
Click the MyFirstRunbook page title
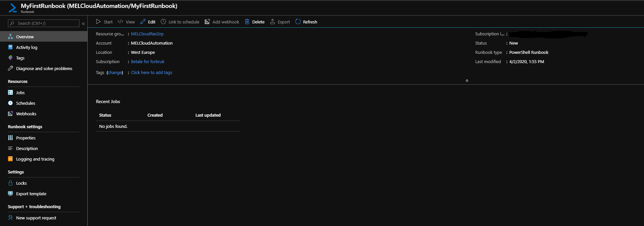tap(99, 6)
